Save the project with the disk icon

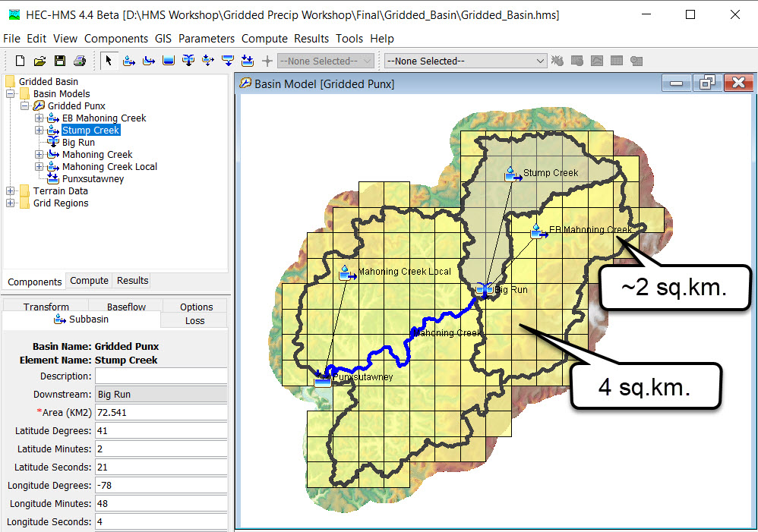pyautogui.click(x=59, y=61)
